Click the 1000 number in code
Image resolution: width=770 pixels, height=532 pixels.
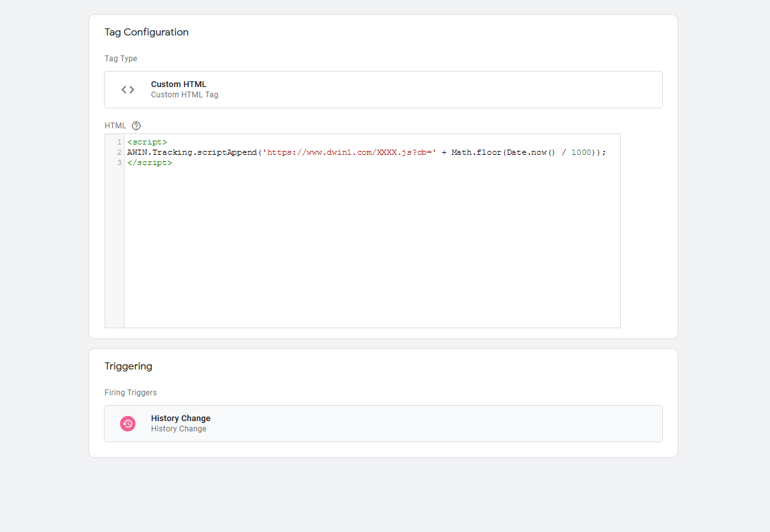tap(581, 153)
